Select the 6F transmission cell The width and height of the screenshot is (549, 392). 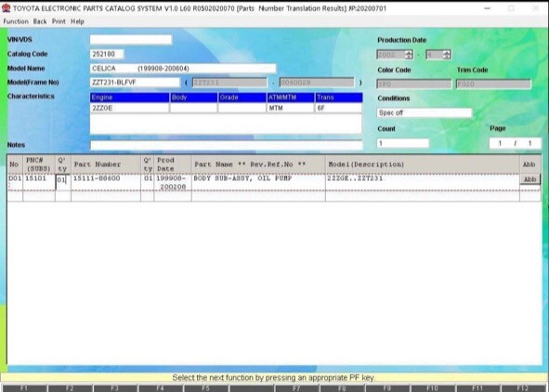click(x=338, y=108)
